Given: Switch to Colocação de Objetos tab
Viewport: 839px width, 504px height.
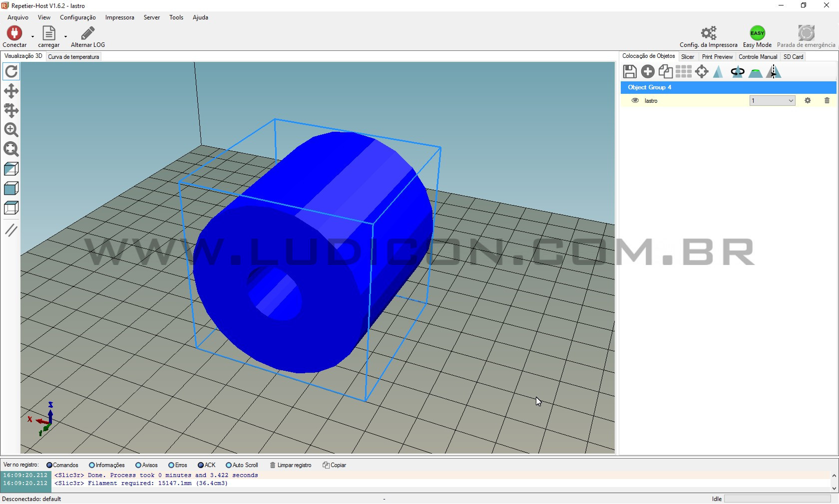Looking at the screenshot, I should 649,56.
